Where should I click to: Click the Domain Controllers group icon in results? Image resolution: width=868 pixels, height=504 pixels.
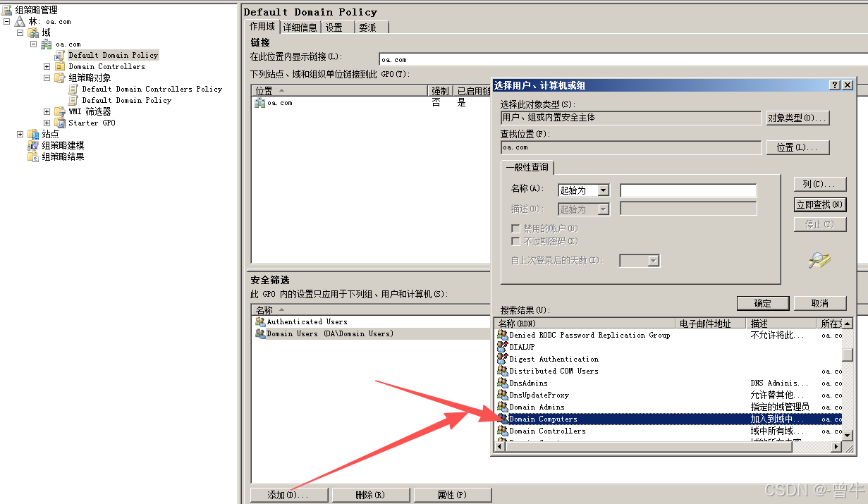coord(502,431)
